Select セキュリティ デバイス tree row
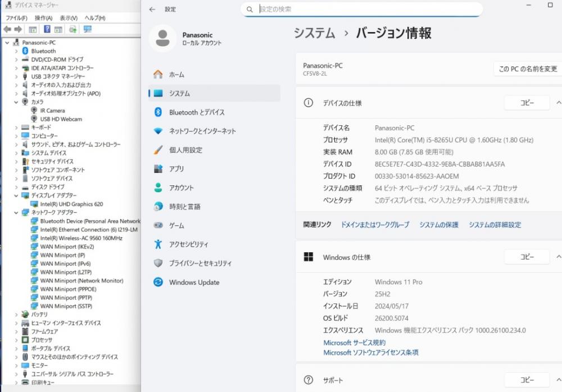The height and width of the screenshot is (392, 562). [x=52, y=162]
